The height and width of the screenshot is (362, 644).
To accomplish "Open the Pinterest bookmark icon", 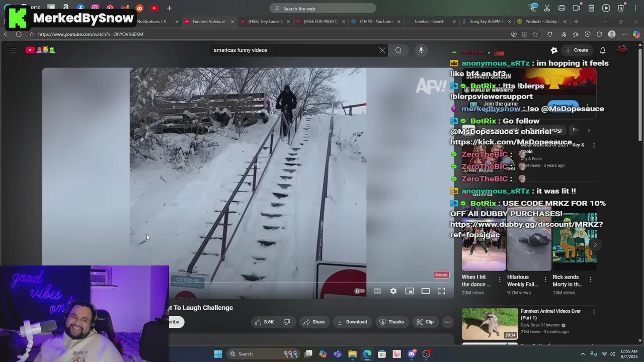I will (x=110, y=8).
